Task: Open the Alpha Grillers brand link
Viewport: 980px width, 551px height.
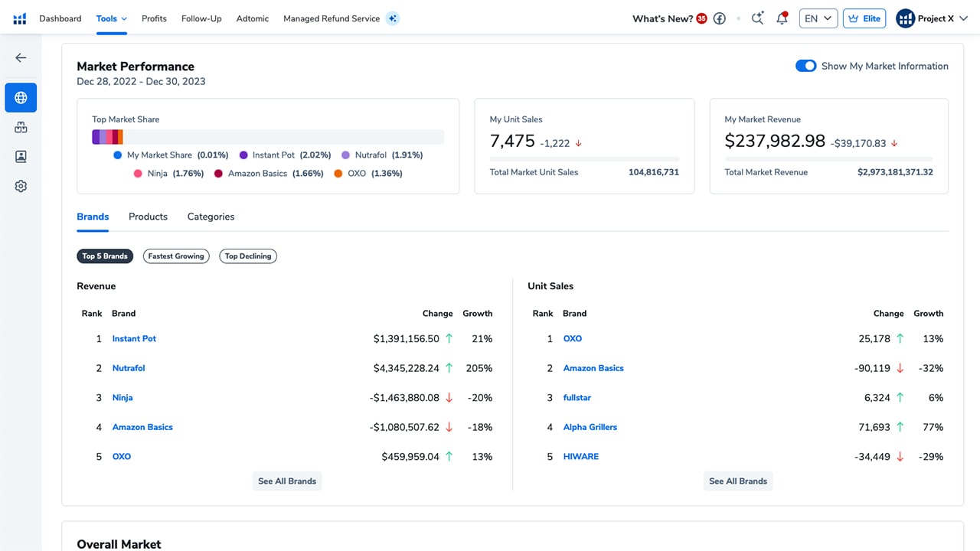Action: click(590, 427)
